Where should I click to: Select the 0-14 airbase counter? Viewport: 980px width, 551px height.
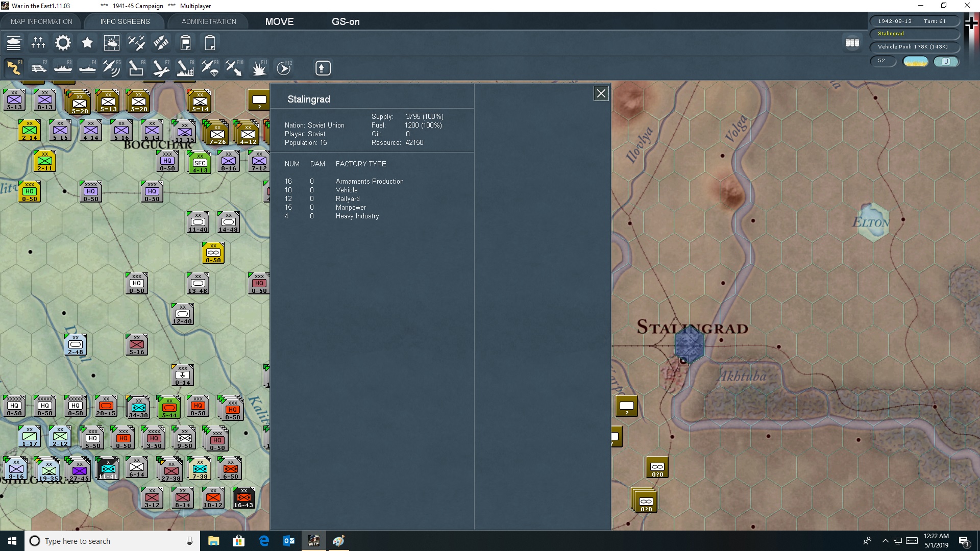183,375
